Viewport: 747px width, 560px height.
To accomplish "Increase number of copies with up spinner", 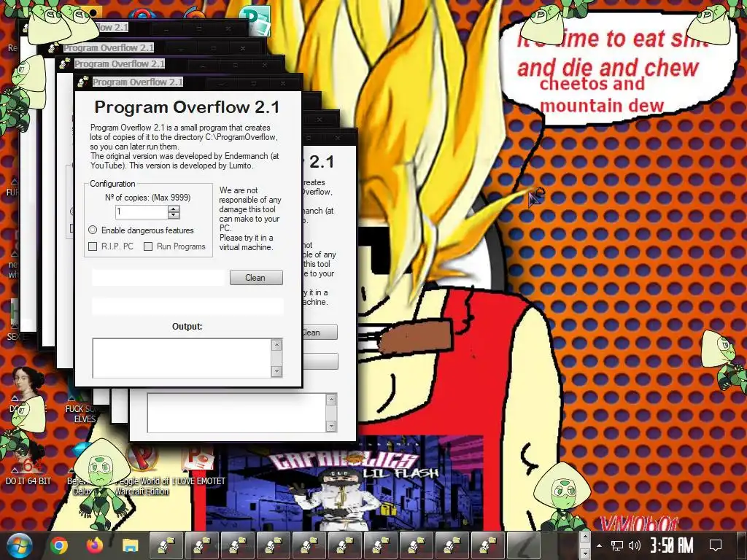I will (x=174, y=209).
